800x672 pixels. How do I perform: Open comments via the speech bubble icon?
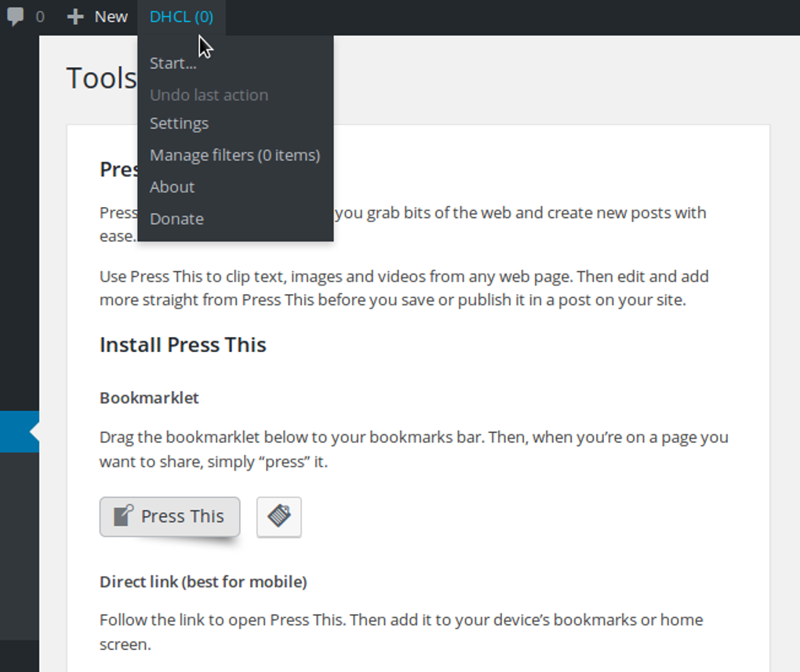(16, 16)
